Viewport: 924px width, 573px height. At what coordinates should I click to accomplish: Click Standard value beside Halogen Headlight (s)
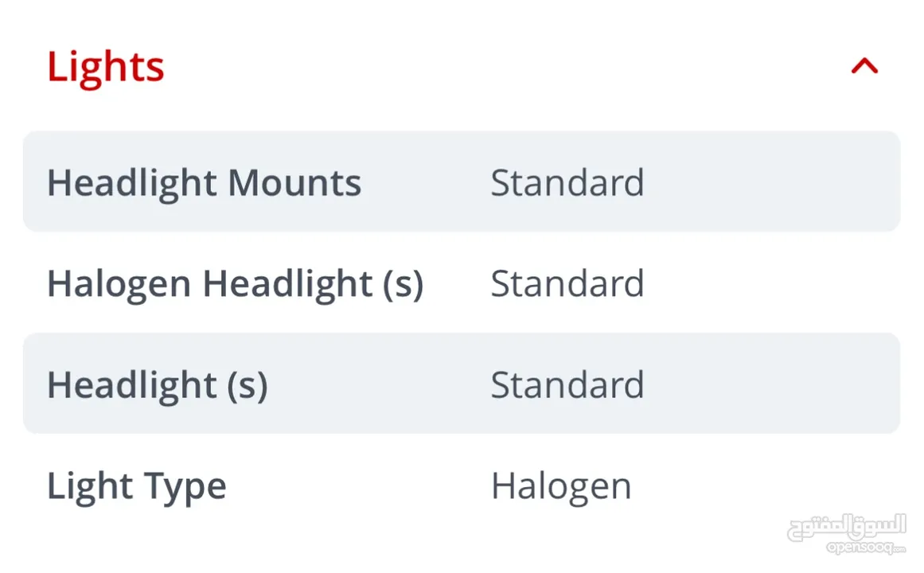pyautogui.click(x=567, y=283)
